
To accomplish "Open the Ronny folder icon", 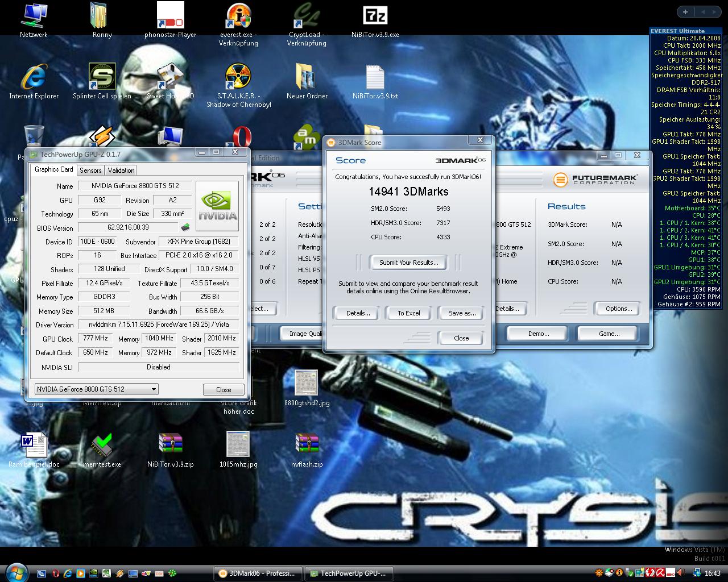I will [x=102, y=20].
